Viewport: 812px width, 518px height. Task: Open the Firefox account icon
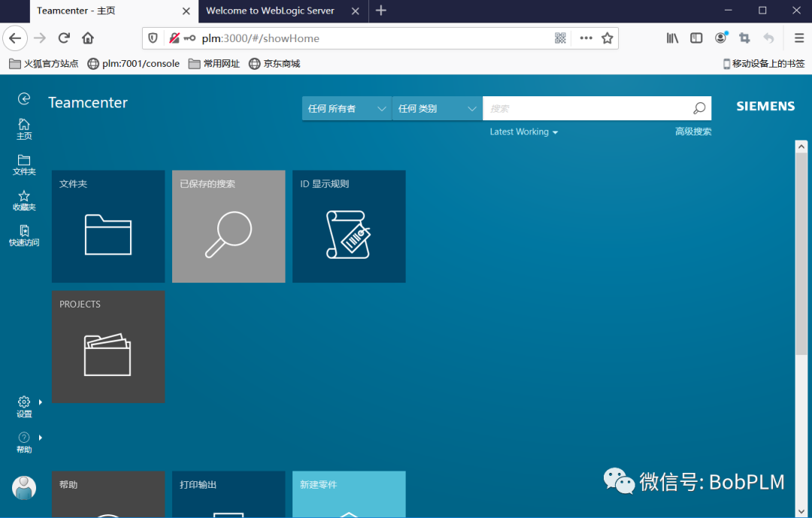click(721, 38)
